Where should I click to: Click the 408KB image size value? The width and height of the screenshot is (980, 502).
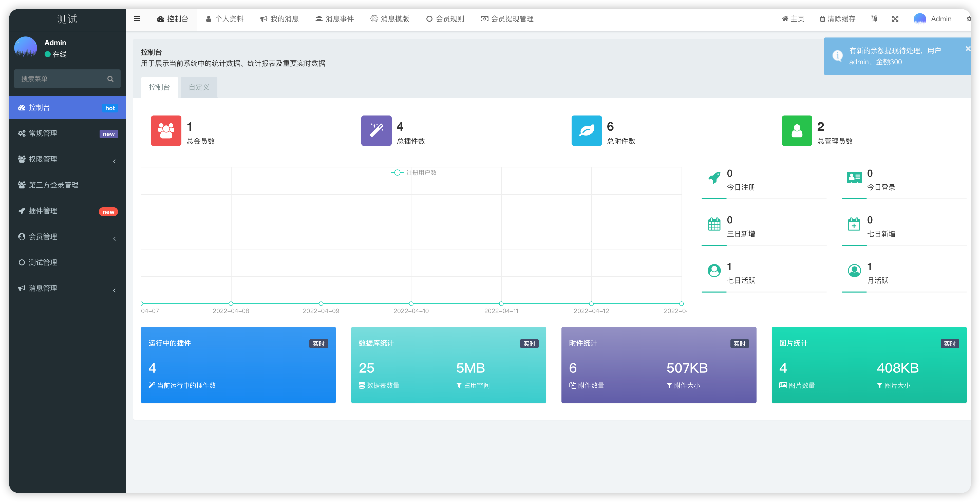click(x=898, y=368)
